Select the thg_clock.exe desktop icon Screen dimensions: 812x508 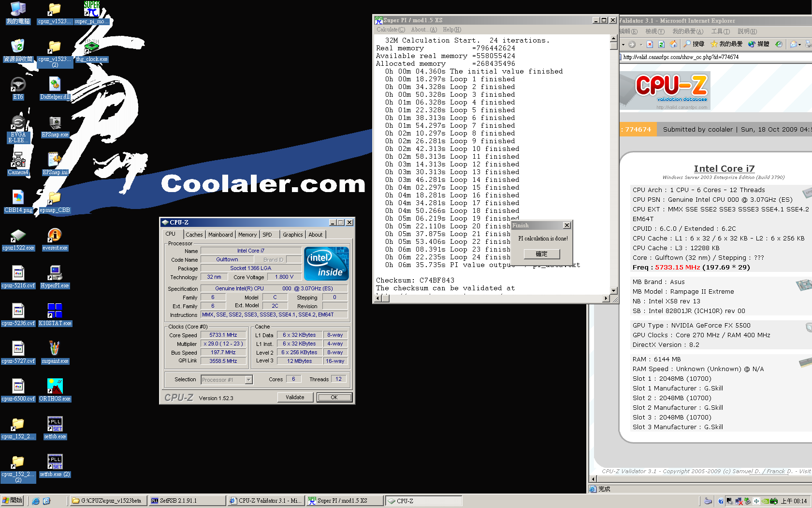coord(92,50)
